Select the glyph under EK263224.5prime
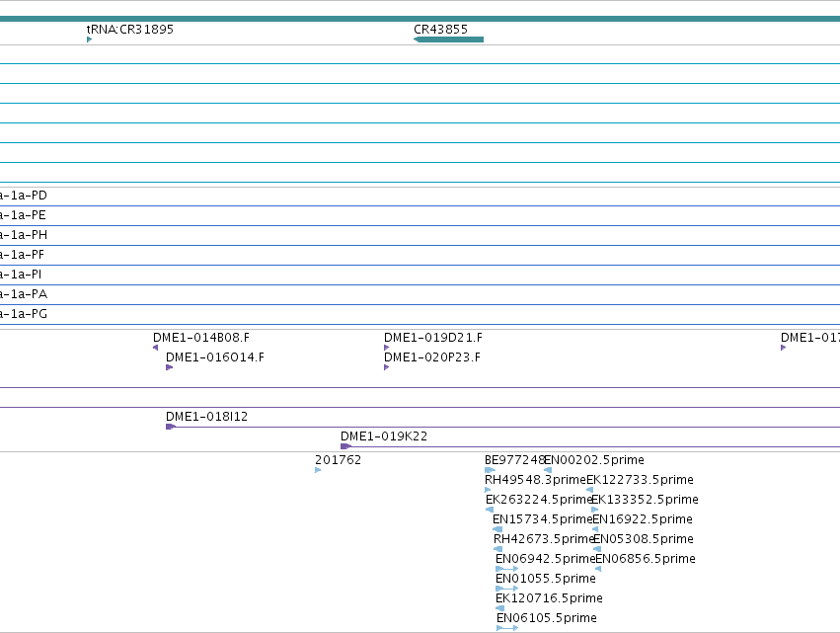The height and width of the screenshot is (633, 840). 490,510
